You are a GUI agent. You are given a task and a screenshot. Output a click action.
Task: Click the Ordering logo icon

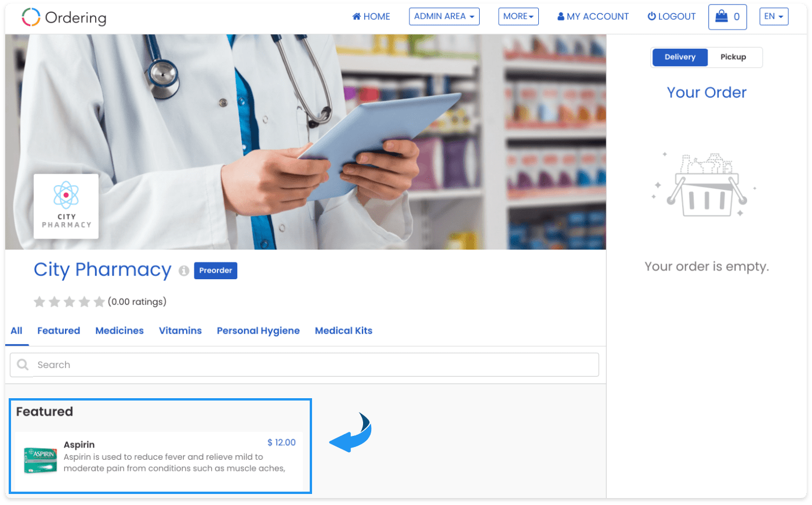click(x=31, y=17)
